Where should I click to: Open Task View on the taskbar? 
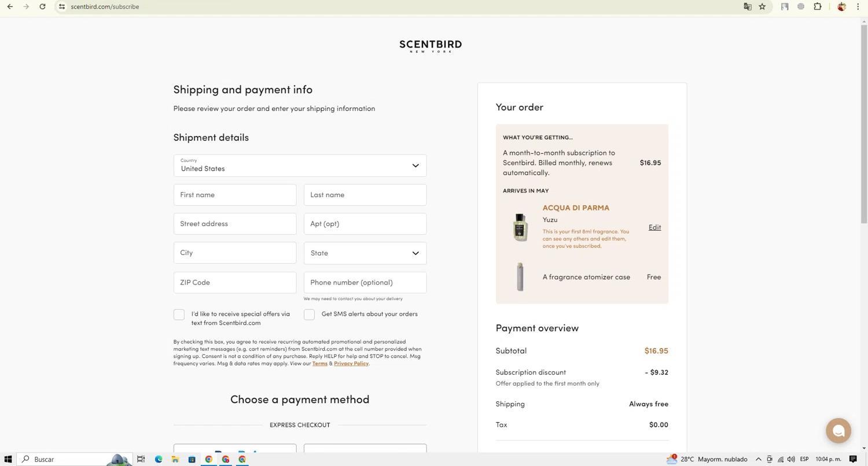coord(141,459)
